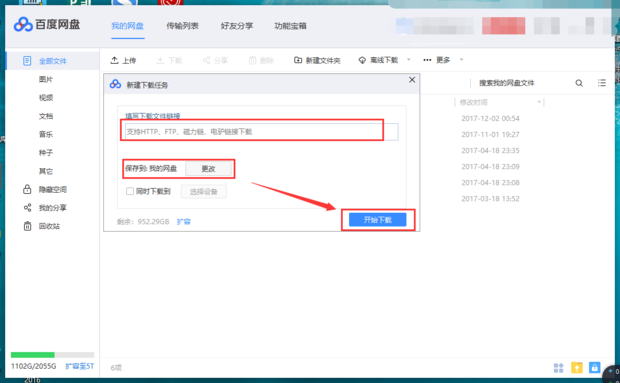This screenshot has width=620, height=383.
Task: Click the 选择设备 button
Action: (204, 192)
